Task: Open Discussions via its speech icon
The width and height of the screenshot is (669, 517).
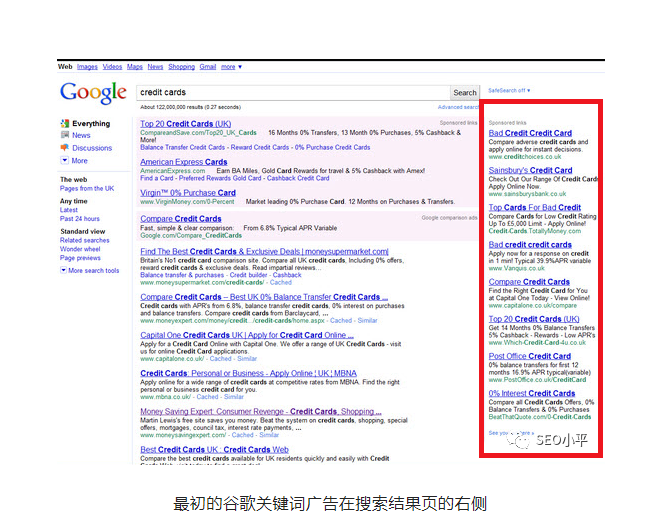Action: (x=65, y=148)
